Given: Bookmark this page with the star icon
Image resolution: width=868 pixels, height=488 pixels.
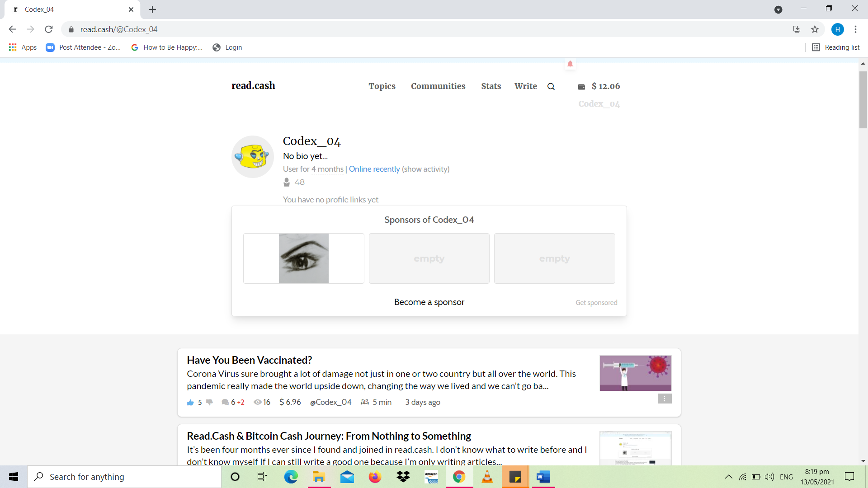Looking at the screenshot, I should [815, 29].
